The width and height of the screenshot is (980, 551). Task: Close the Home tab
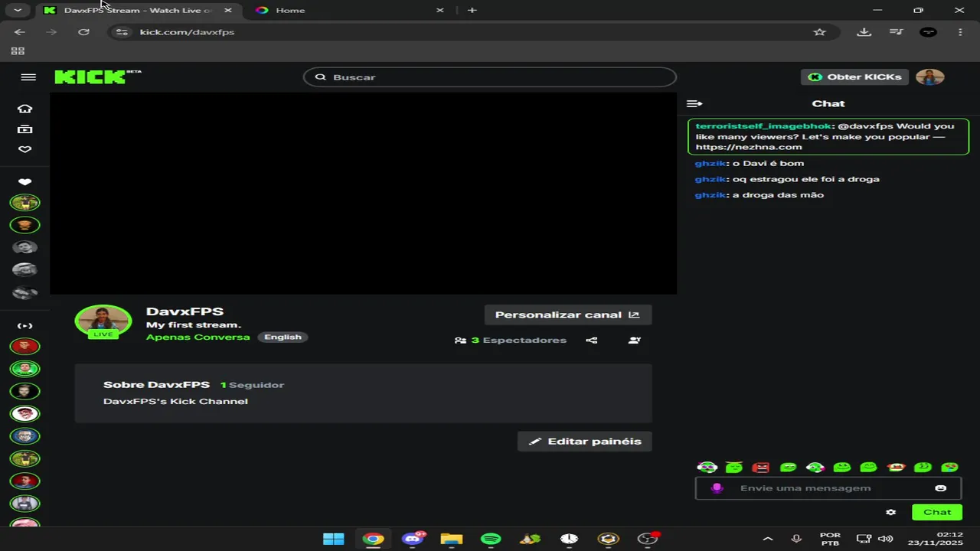pyautogui.click(x=439, y=10)
